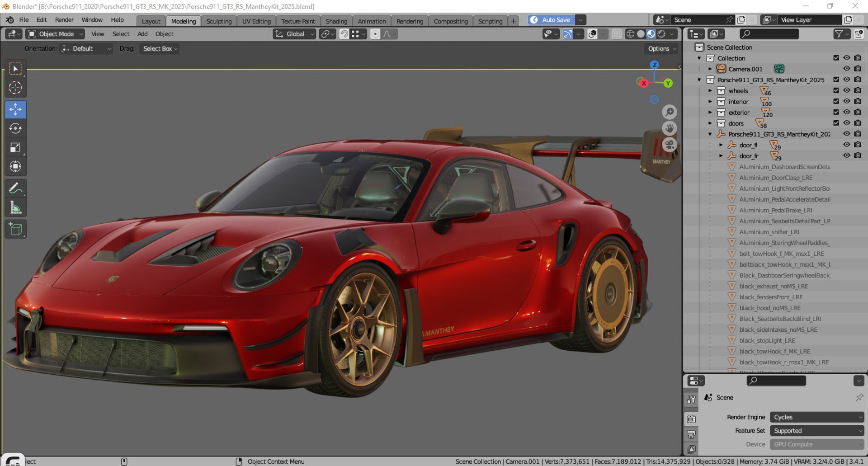This screenshot has width=868, height=466.
Task: Expand the wheels collection
Action: pyautogui.click(x=710, y=90)
